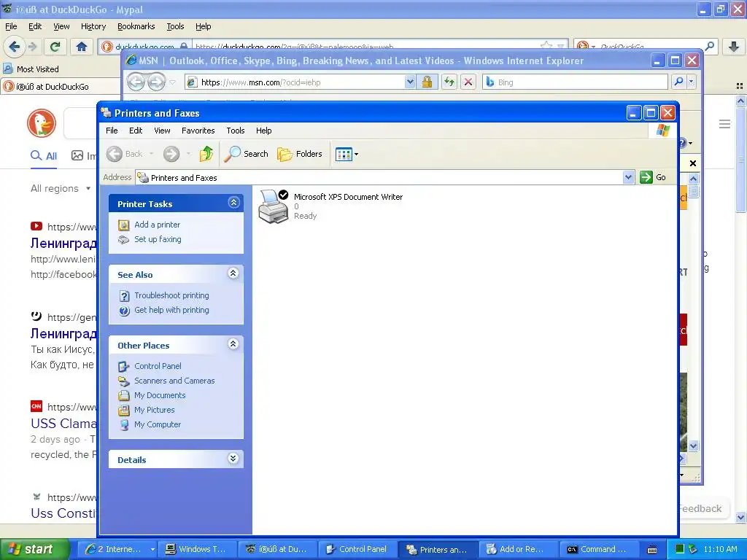Click Internet Explorer Back button

click(x=136, y=82)
